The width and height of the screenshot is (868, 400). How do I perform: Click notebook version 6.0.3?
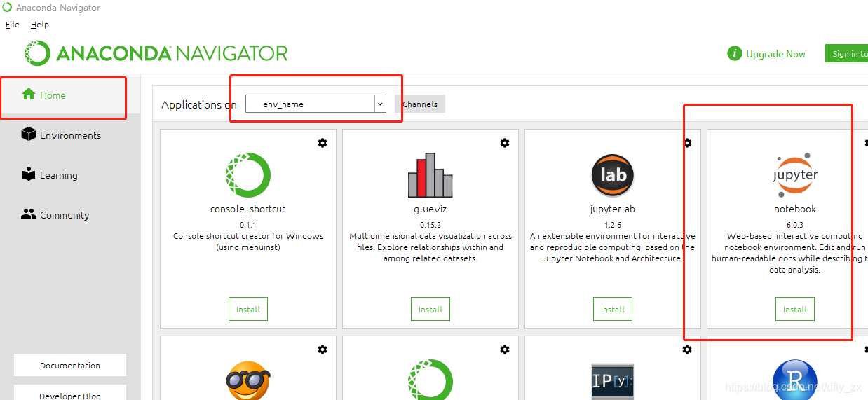795,225
